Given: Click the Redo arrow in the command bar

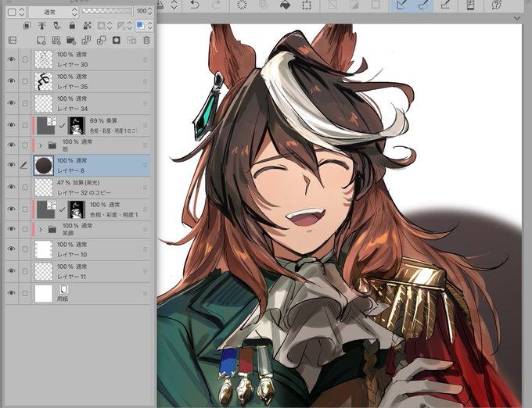Looking at the screenshot, I should [216, 5].
